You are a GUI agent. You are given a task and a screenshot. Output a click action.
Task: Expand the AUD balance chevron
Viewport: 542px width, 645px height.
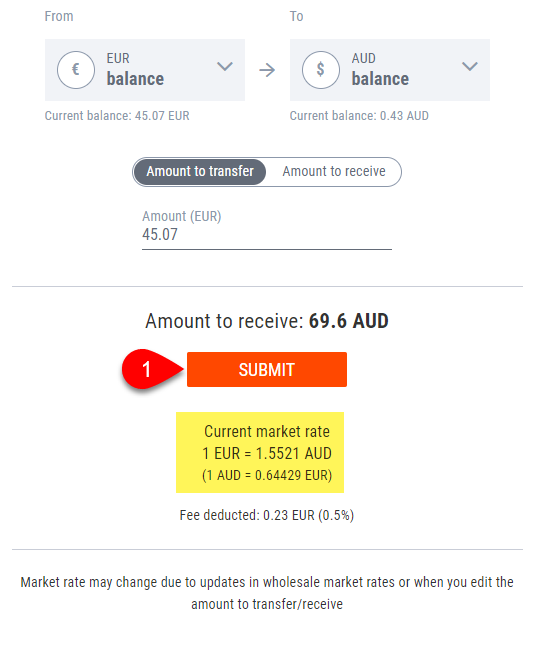pos(470,66)
